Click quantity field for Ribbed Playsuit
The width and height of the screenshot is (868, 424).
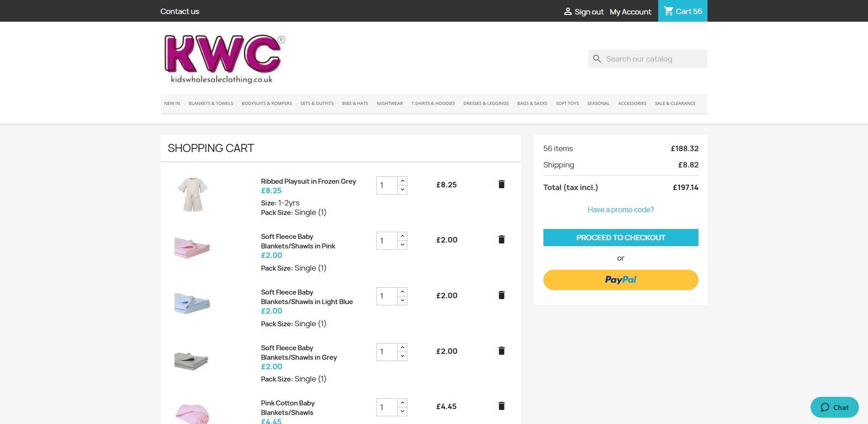(387, 186)
